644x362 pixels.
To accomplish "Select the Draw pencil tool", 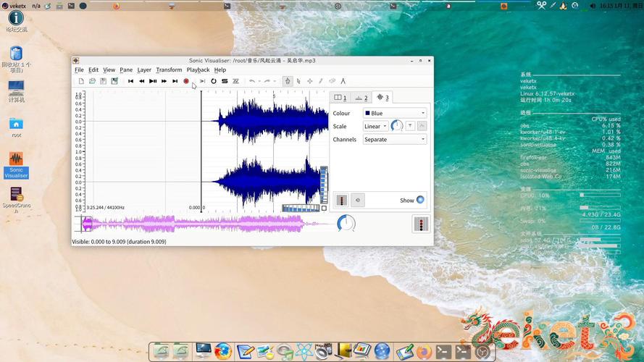I will pos(321,81).
